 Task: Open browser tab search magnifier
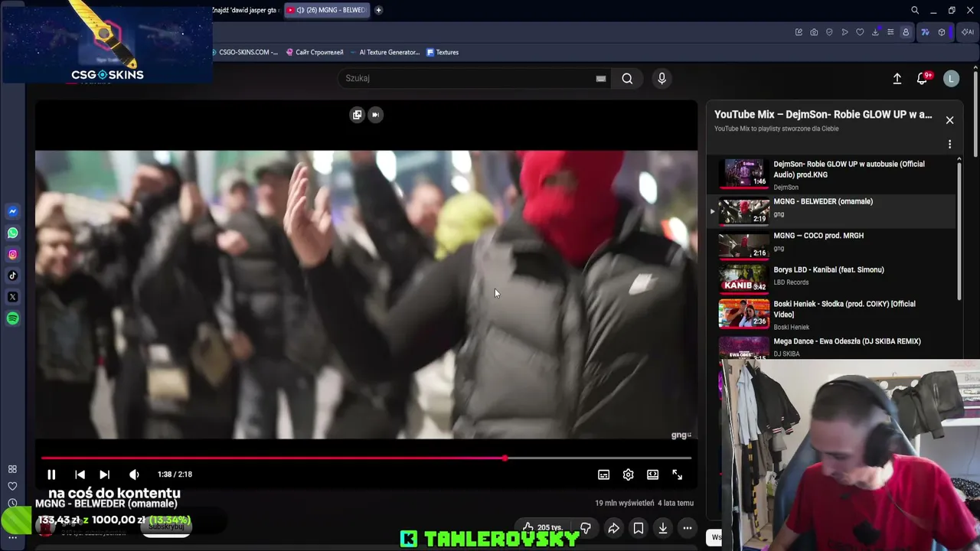click(915, 10)
